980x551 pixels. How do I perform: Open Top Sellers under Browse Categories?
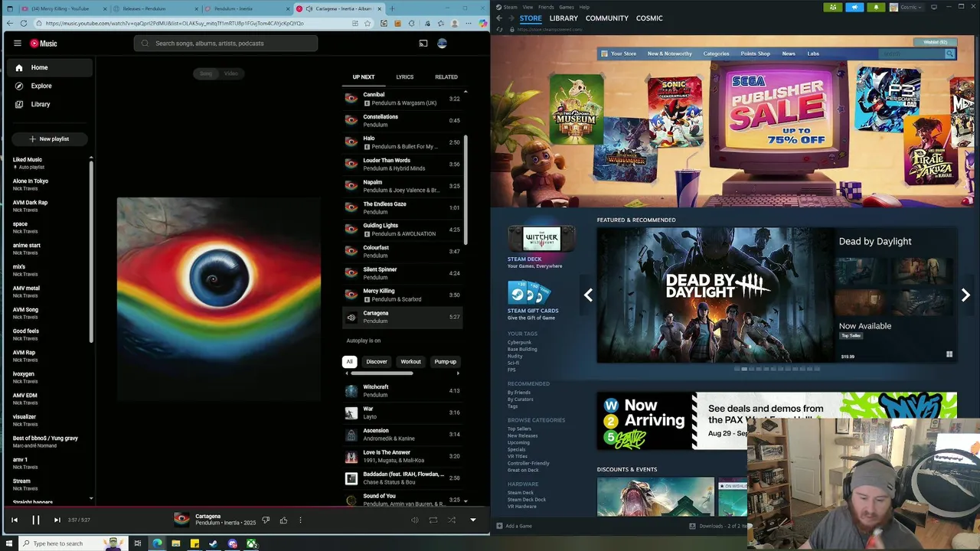point(519,429)
